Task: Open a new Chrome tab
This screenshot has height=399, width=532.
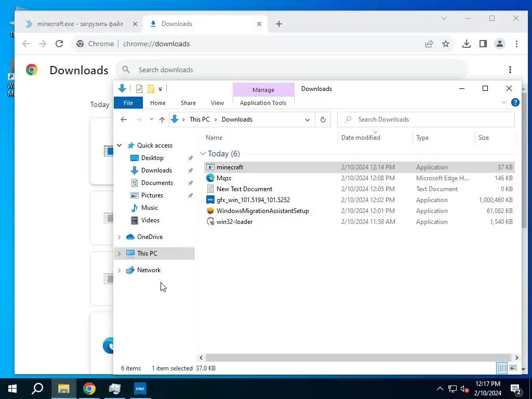Action: [x=279, y=24]
